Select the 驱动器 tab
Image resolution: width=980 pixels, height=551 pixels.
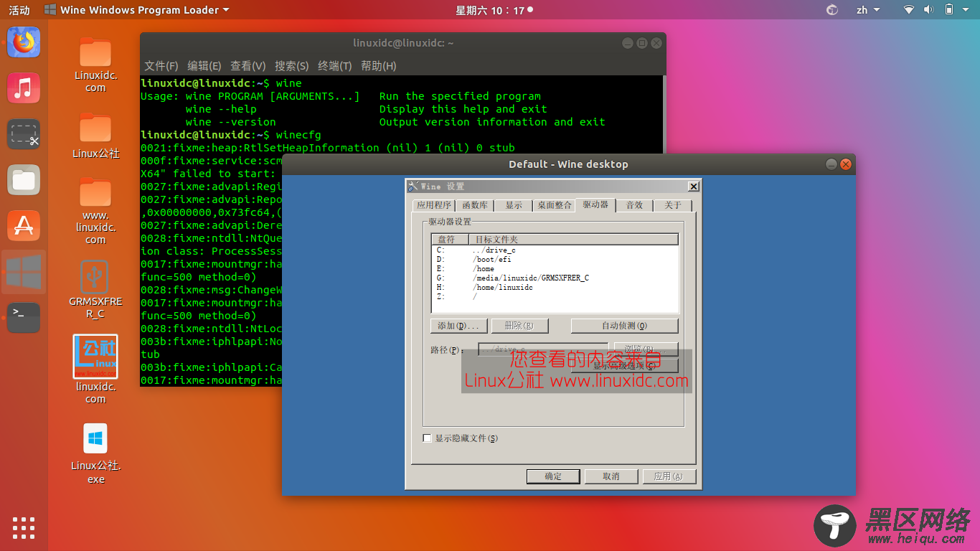(595, 204)
